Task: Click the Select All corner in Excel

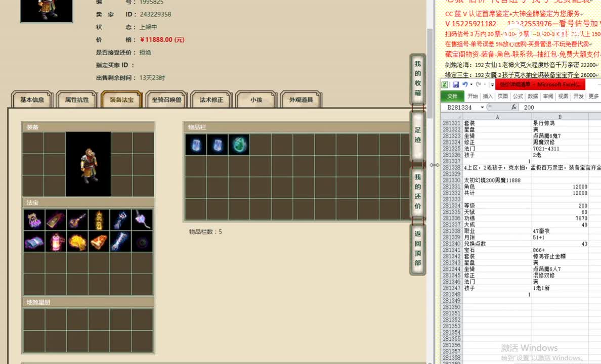Action: click(x=452, y=117)
